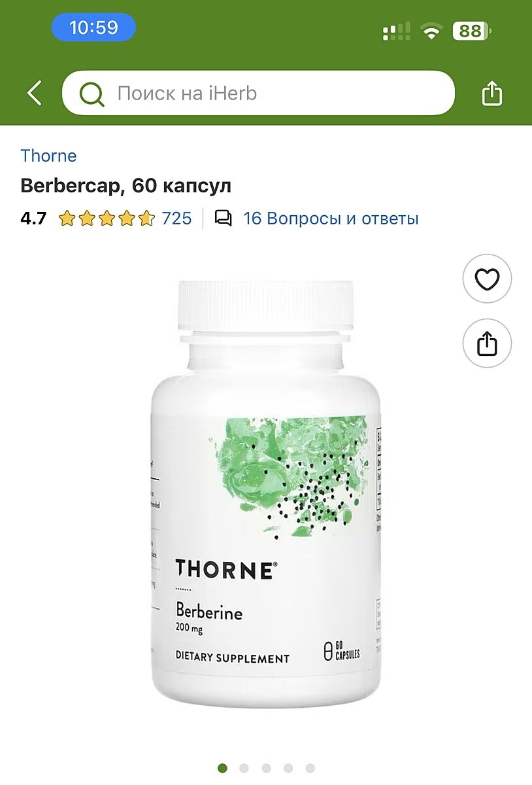Tap the 10:59 clock pill in the status bar
The image size is (532, 785).
93,27
